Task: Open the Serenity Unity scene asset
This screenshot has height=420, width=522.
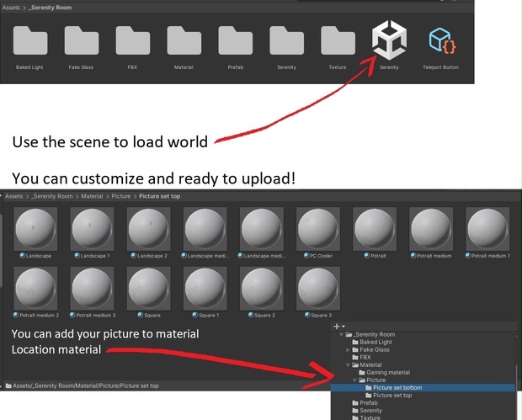Action: coord(389,40)
